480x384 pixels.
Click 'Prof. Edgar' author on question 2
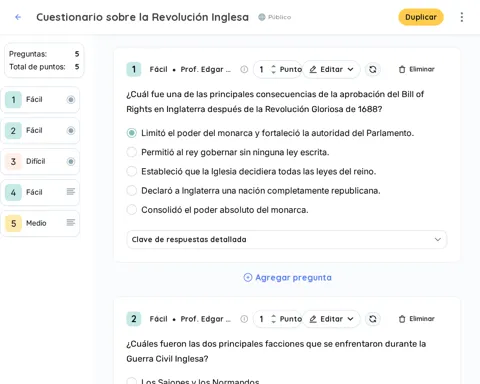205,319
